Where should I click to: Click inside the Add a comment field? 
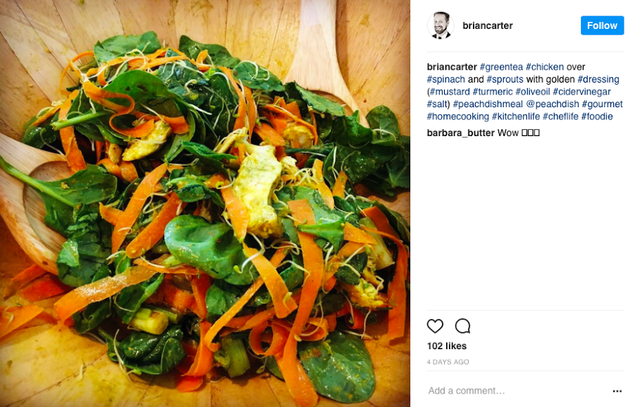tap(518, 391)
